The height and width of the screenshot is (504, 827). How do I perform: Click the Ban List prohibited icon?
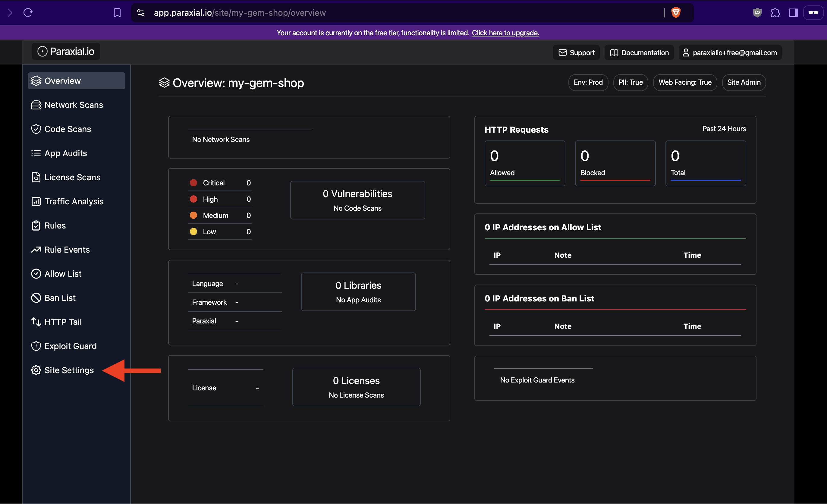pyautogui.click(x=36, y=298)
